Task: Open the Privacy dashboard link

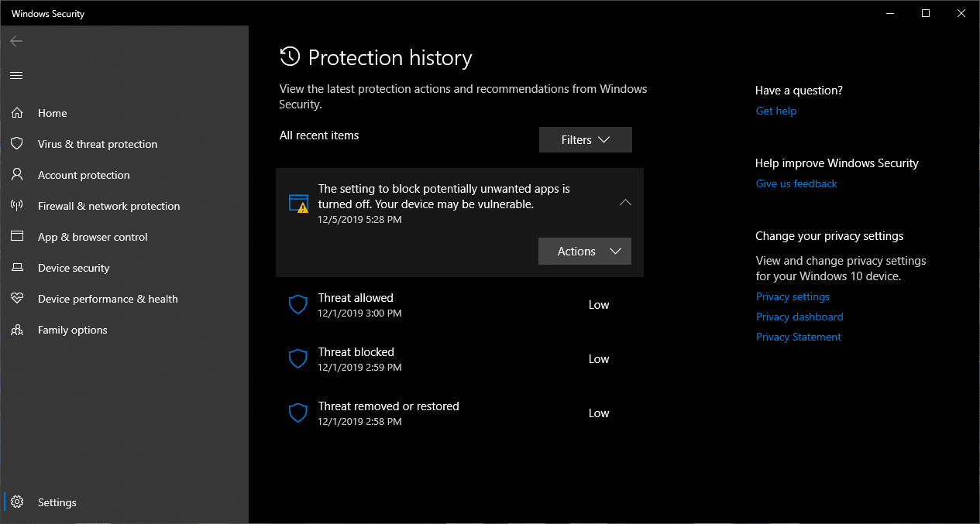Action: coord(799,317)
